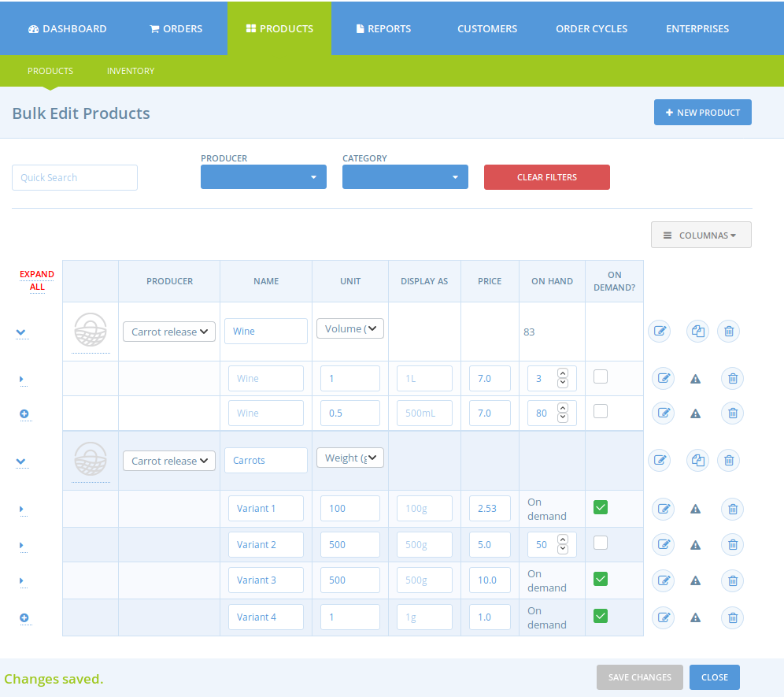Image resolution: width=784 pixels, height=697 pixels.
Task: Edit the Wine product
Action: coord(660,332)
